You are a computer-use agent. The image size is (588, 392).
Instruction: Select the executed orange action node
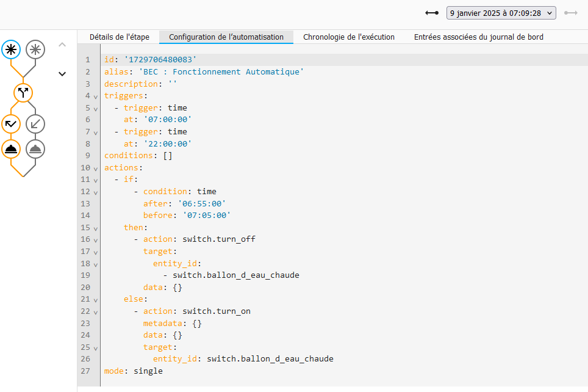pyautogui.click(x=11, y=148)
